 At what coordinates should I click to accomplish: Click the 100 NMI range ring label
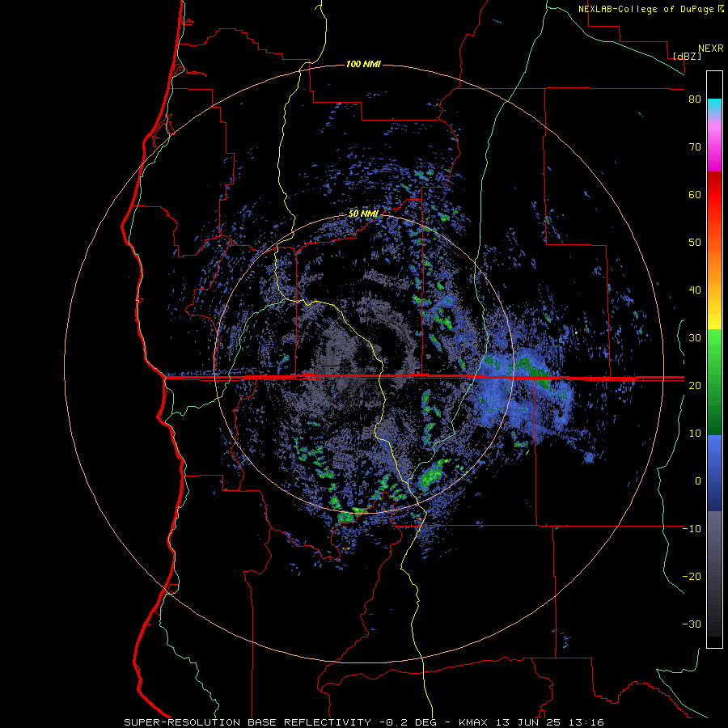363,64
